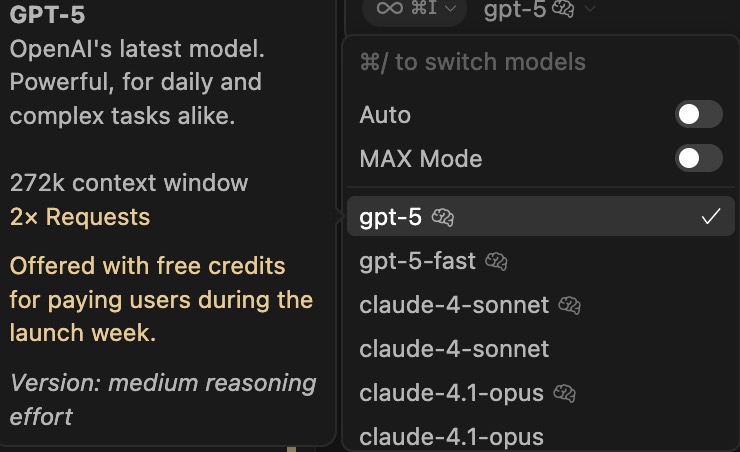The image size is (740, 452).
Task: Open the gpt-5 model picker chevron at the top
Action: click(x=590, y=8)
